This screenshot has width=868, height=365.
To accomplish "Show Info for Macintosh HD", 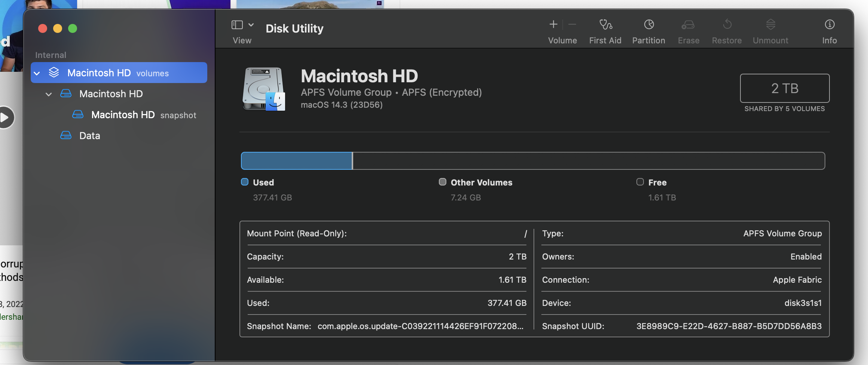I will click(829, 30).
